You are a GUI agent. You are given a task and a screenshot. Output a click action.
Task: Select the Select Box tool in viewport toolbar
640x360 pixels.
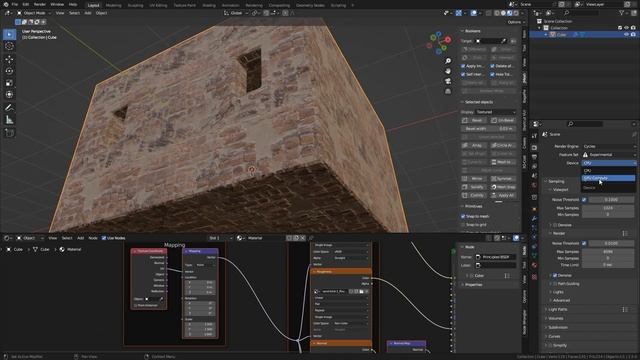[x=9, y=34]
